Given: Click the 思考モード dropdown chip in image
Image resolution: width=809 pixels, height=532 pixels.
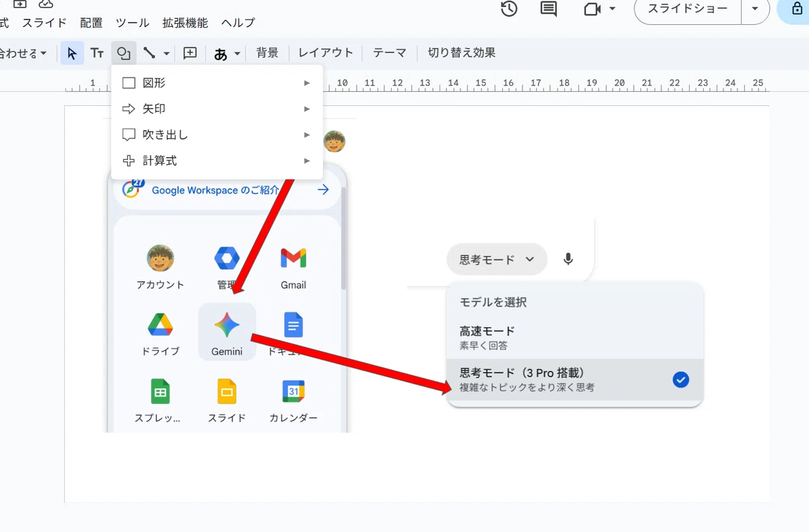Looking at the screenshot, I should pyautogui.click(x=497, y=260).
